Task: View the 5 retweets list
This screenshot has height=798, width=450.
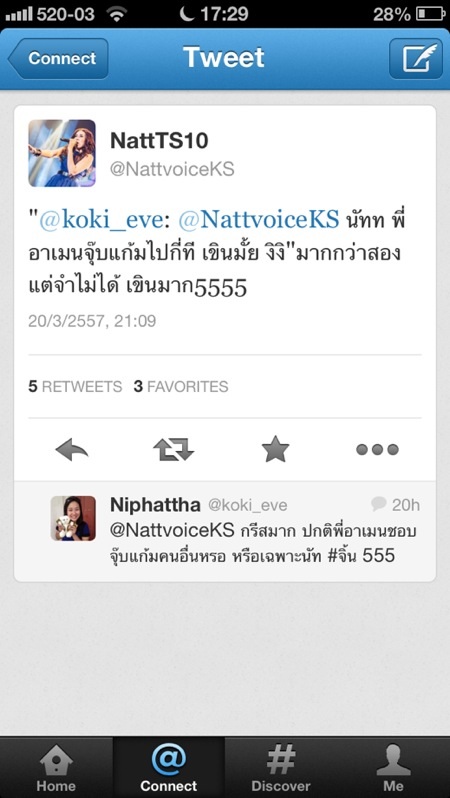Action: click(75, 387)
